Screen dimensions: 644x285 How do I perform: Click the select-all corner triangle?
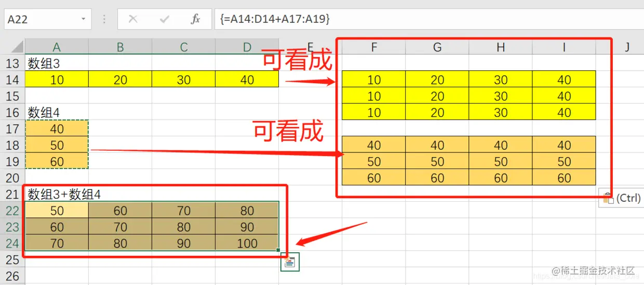[x=18, y=47]
